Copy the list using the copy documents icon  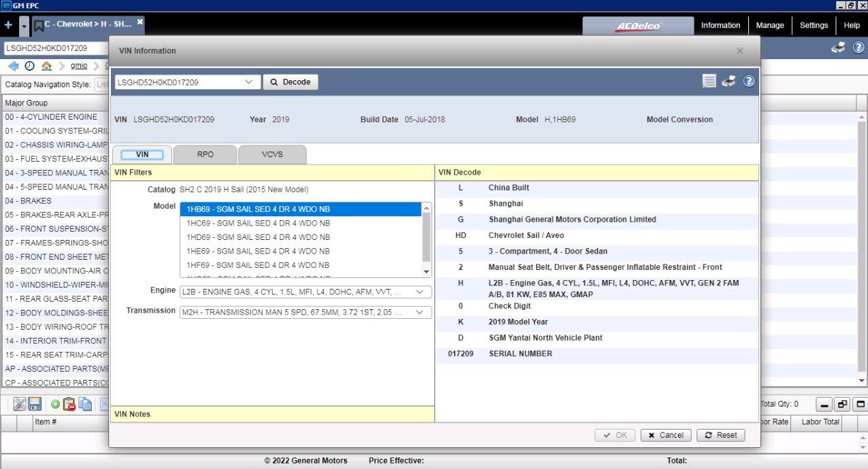click(84, 404)
